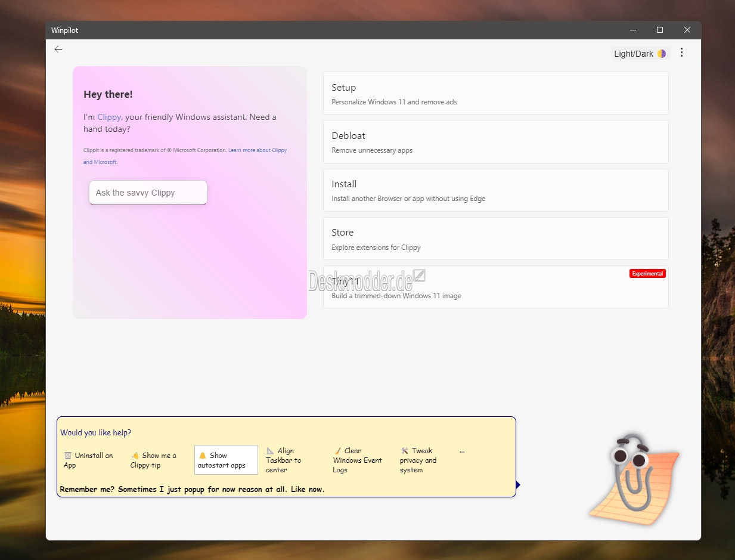Screen dimensions: 735x560
Task: Open the Store card
Action: tap(495, 239)
